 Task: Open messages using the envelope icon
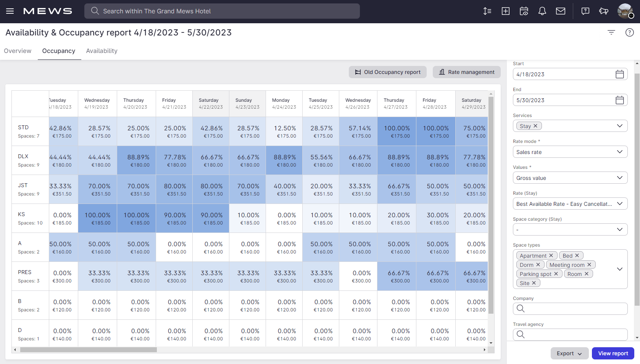pos(561,11)
